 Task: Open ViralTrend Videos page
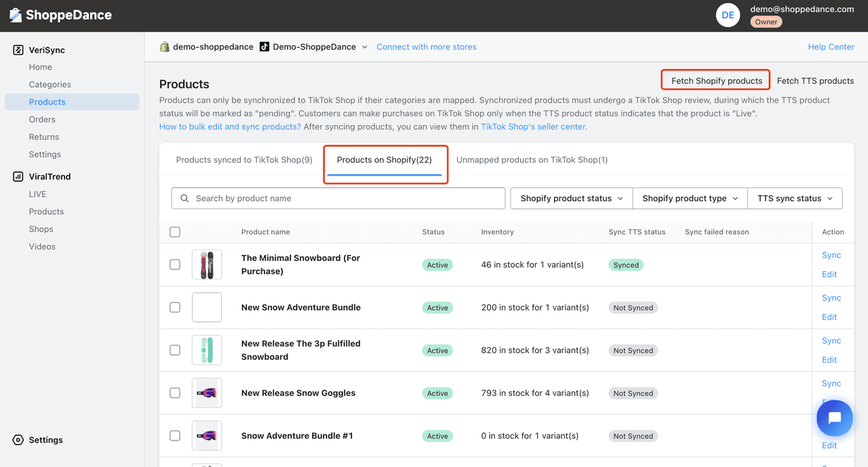pyautogui.click(x=42, y=247)
